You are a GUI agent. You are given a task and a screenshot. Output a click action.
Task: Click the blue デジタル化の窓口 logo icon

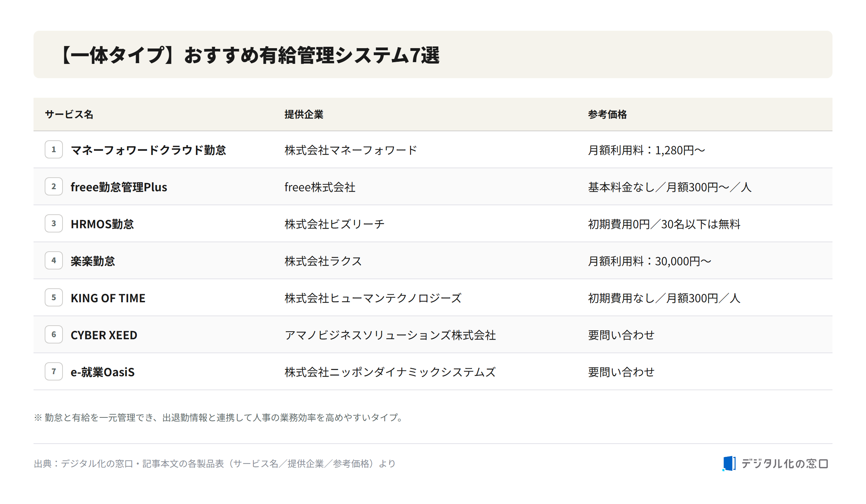click(x=729, y=464)
